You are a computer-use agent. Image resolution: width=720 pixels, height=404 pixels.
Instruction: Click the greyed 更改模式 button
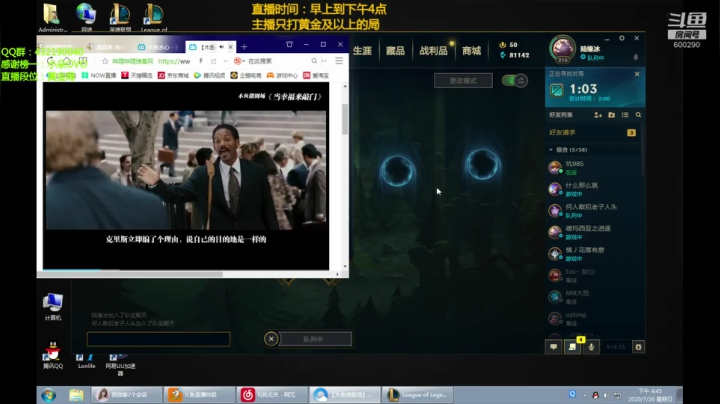click(463, 81)
